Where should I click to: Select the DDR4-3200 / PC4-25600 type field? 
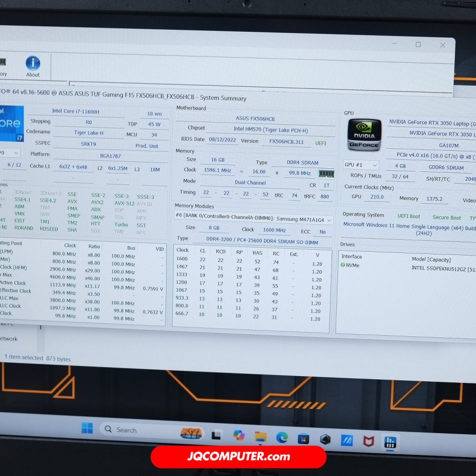click(x=262, y=241)
